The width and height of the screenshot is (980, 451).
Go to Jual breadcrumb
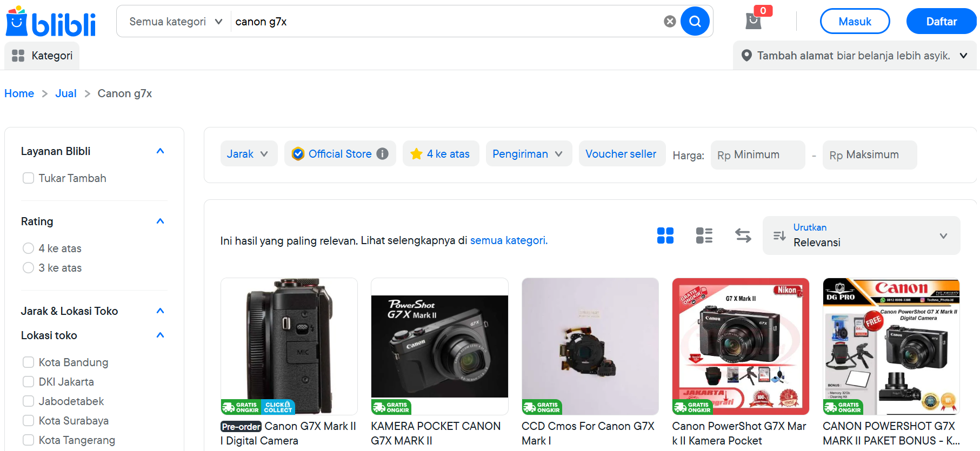pyautogui.click(x=66, y=93)
